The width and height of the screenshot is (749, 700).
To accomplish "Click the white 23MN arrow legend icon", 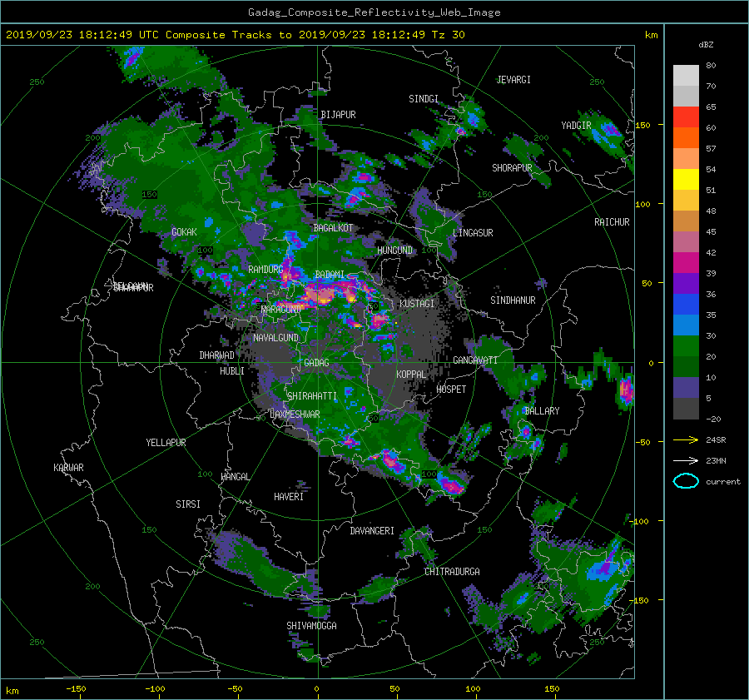I will 686,460.
